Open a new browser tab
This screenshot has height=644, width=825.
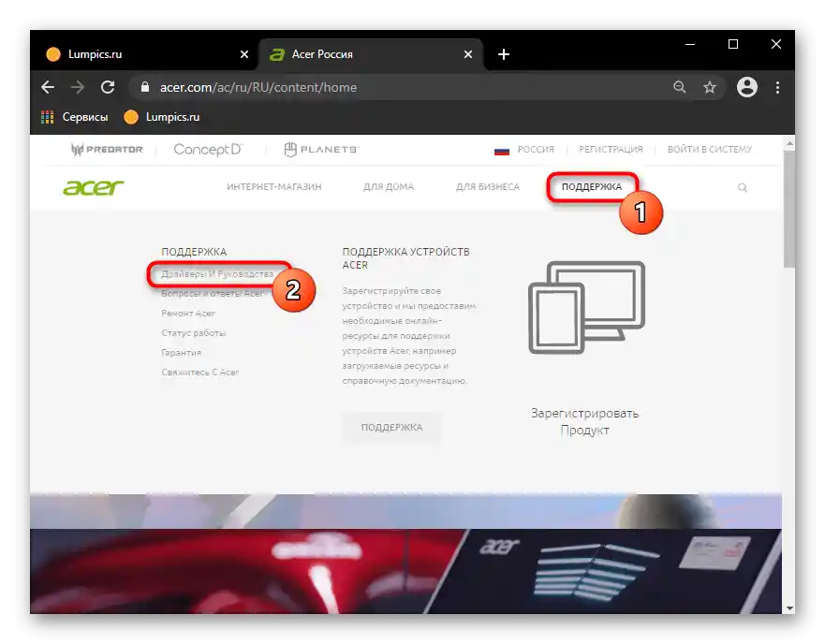pos(504,54)
